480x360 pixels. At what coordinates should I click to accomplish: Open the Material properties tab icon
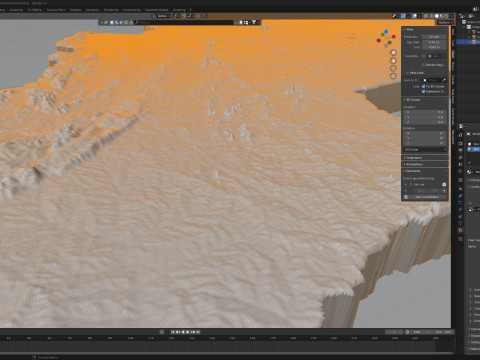(460, 230)
